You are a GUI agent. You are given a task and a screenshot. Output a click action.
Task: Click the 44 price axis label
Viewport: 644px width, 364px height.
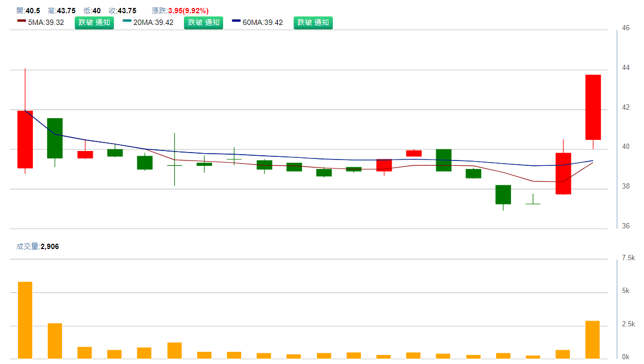(625, 67)
